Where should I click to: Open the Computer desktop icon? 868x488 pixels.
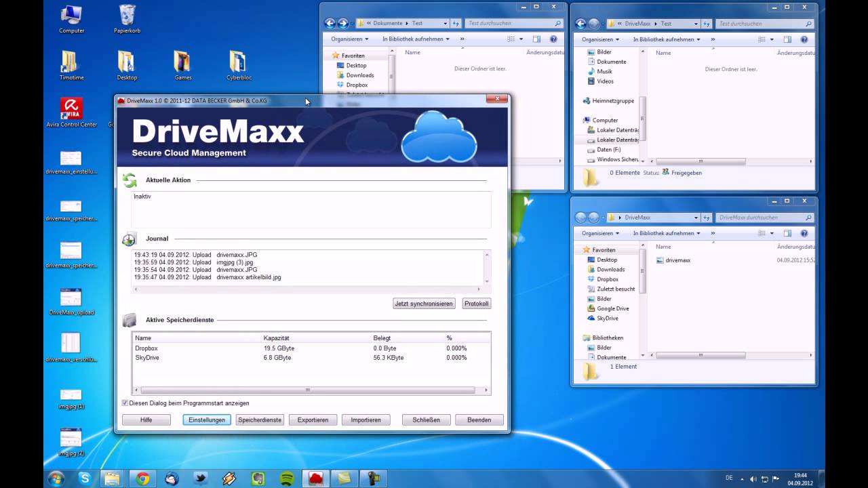tap(71, 19)
